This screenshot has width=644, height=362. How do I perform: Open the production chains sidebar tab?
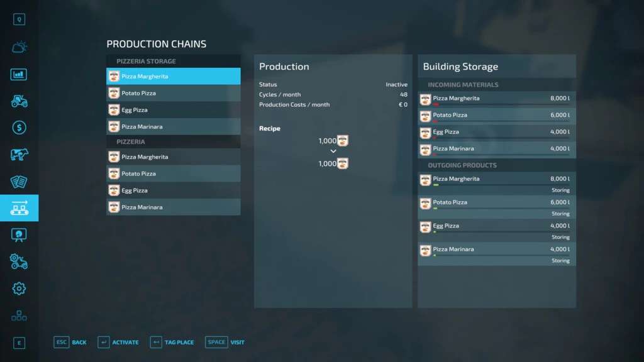click(x=19, y=208)
